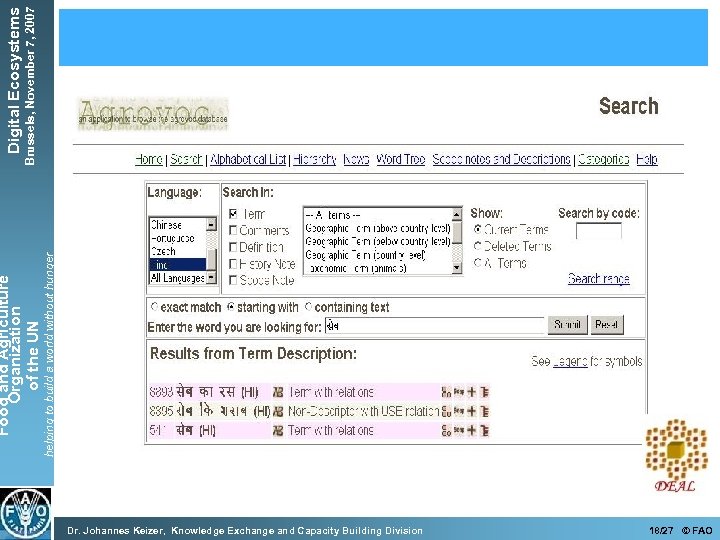This screenshot has height=540, width=720.
Task: Click the 'Sn' scope note icon in the 8395 row
Action: pos(446,411)
